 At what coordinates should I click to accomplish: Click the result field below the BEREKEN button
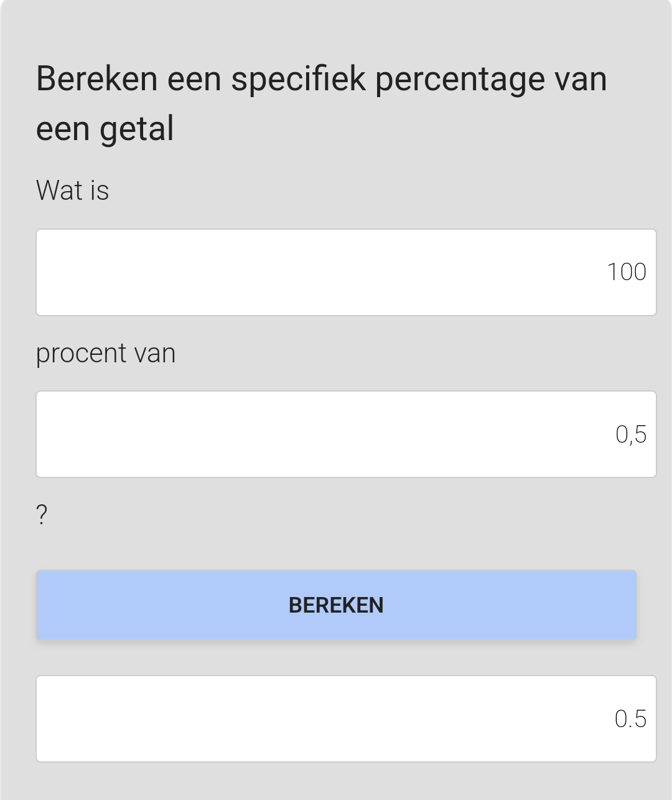(x=346, y=719)
